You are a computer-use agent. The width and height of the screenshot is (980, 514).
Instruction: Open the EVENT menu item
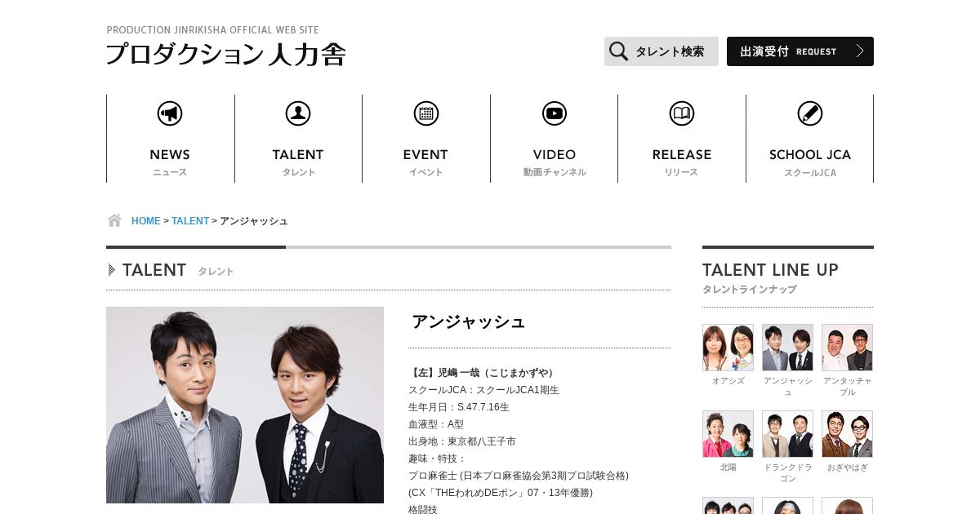click(x=426, y=139)
